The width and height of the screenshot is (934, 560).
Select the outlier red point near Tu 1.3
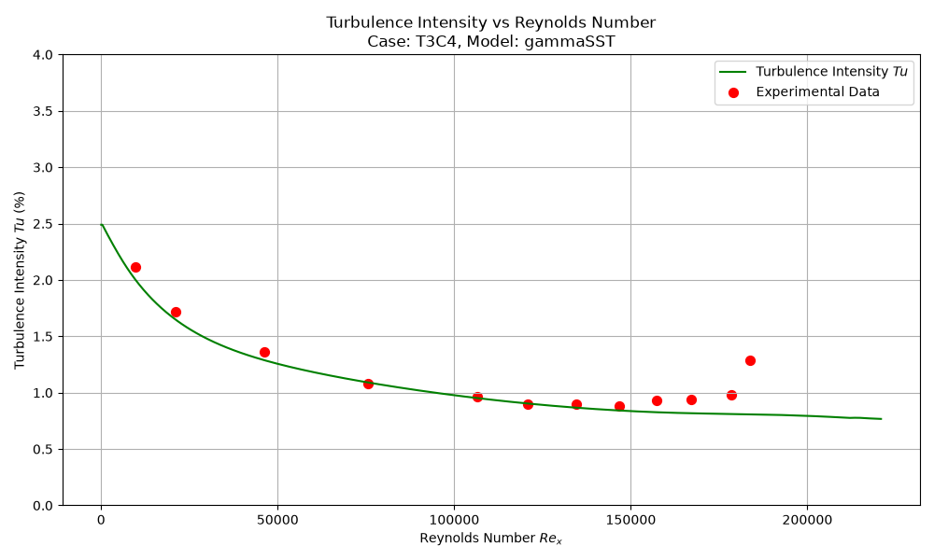click(751, 361)
